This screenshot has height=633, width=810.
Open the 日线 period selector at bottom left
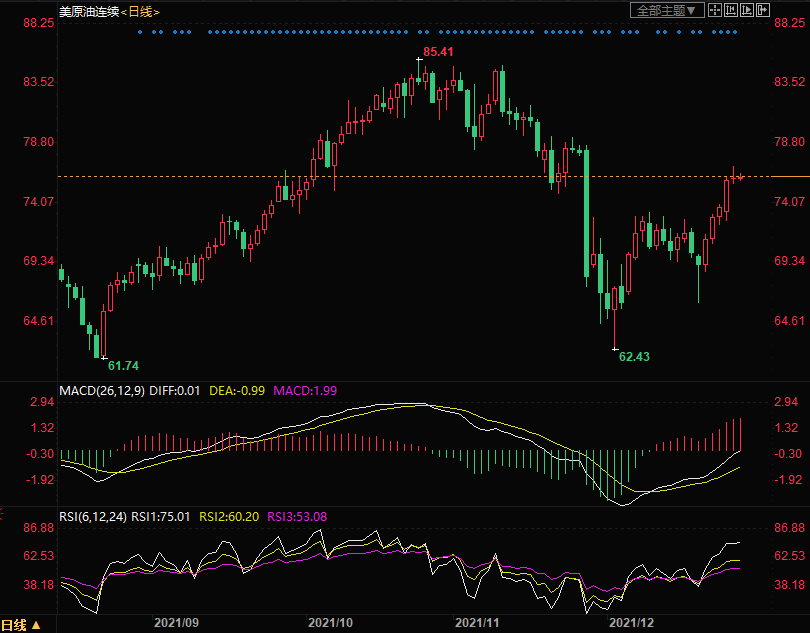[x=22, y=625]
